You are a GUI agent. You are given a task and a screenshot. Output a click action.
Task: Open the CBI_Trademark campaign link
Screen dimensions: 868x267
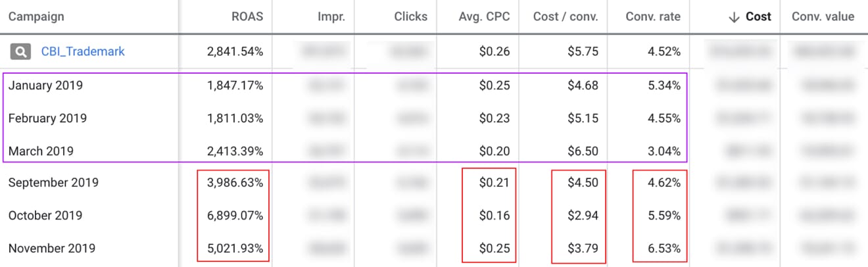82,51
